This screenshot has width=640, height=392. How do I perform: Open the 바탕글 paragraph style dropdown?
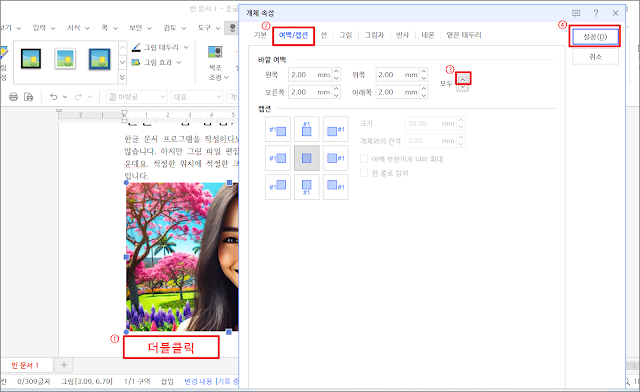click(137, 97)
